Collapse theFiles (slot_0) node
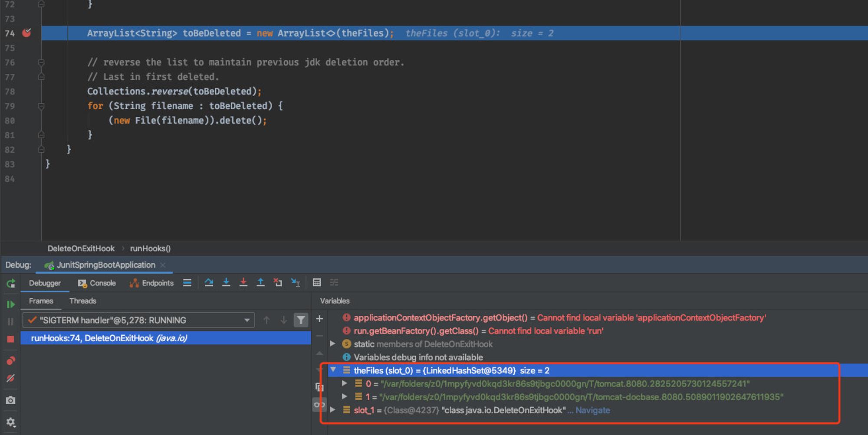Image resolution: width=868 pixels, height=435 pixels. 333,370
